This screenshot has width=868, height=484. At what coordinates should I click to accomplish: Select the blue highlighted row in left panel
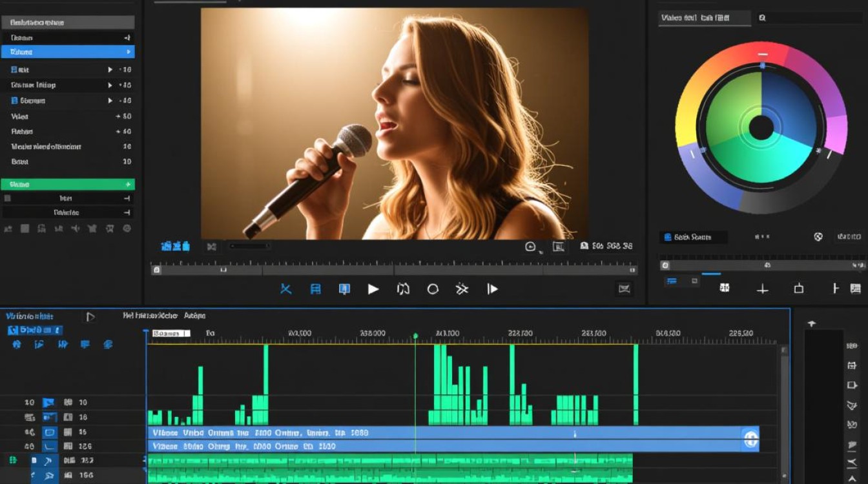[x=67, y=52]
